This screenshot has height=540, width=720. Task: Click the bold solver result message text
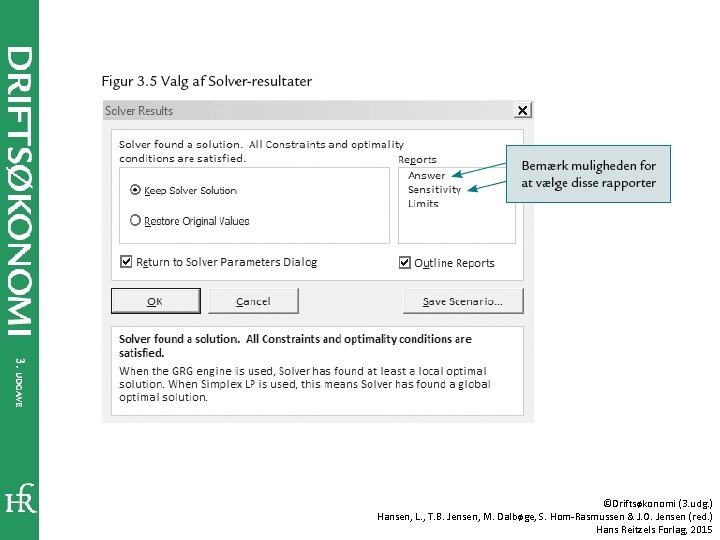coord(295,346)
